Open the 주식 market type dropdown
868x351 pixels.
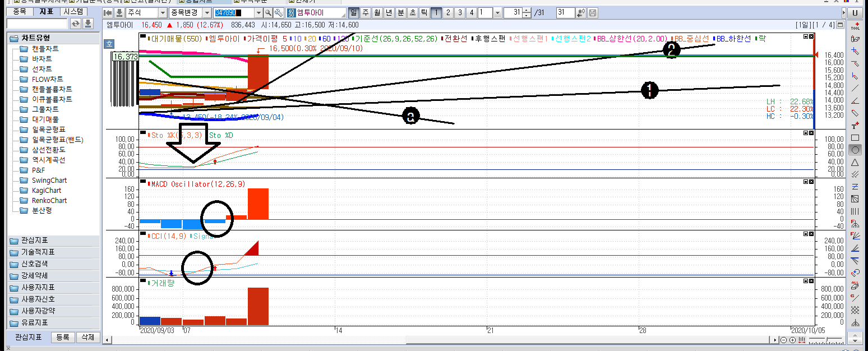coord(163,12)
